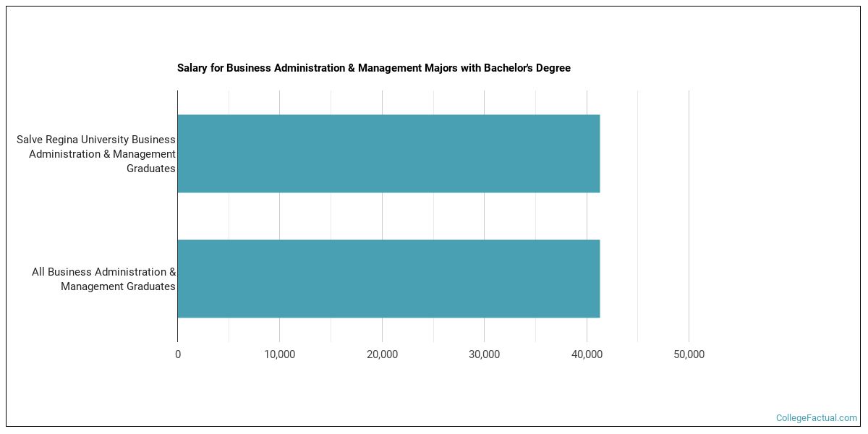Click the 40,000 axis label
868x434 pixels.
587,354
